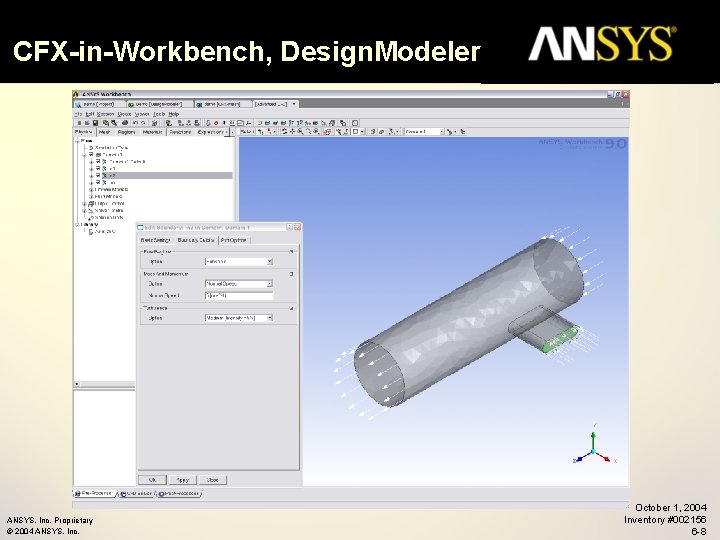Expand the Solver Control tree node
This screenshot has height=540, width=720.
[84, 210]
